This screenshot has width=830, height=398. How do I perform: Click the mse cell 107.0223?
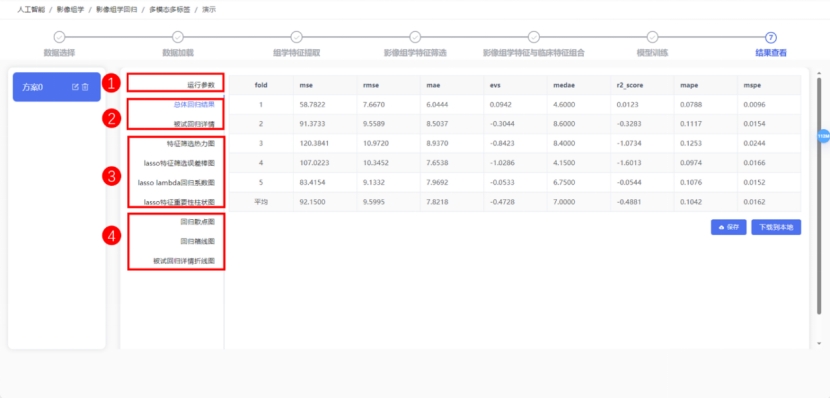click(x=314, y=163)
